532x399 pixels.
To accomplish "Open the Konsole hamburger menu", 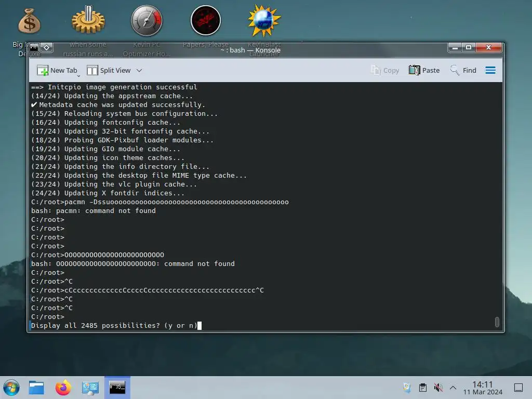I will [490, 70].
